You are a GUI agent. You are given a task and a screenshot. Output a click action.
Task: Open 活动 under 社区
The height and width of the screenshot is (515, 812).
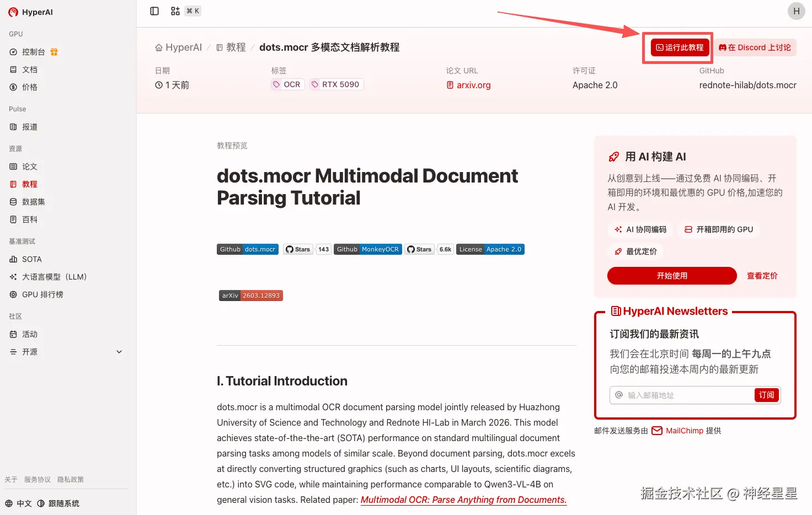(x=30, y=334)
